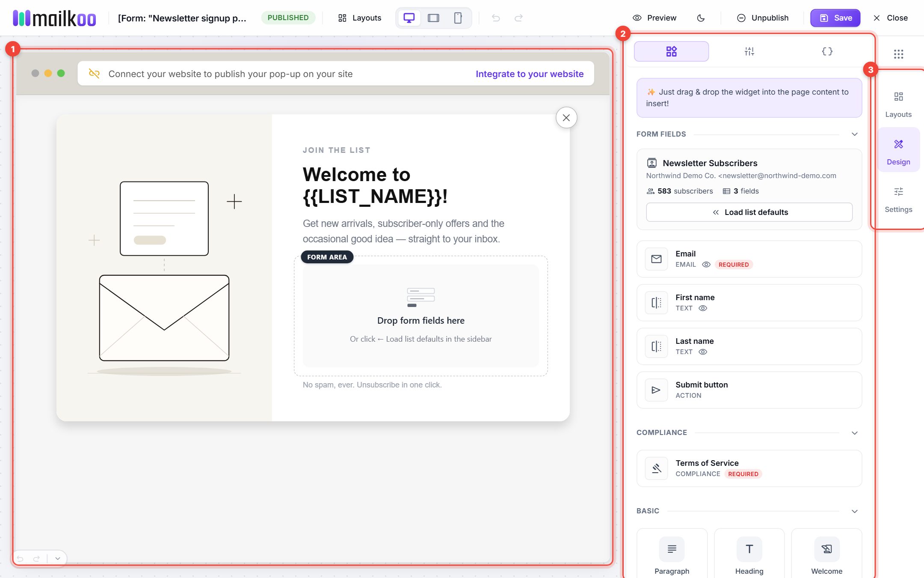
Task: Open the apps grid icon
Action: pyautogui.click(x=898, y=54)
